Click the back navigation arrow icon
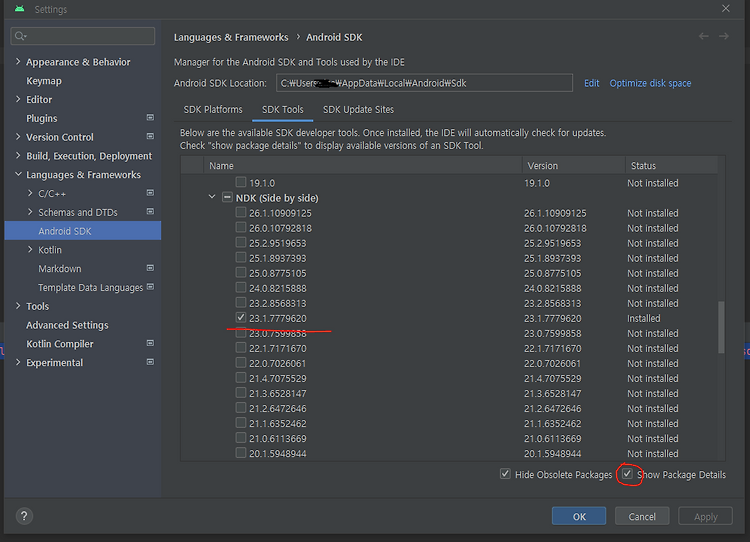This screenshot has height=542, width=750. 704,36
